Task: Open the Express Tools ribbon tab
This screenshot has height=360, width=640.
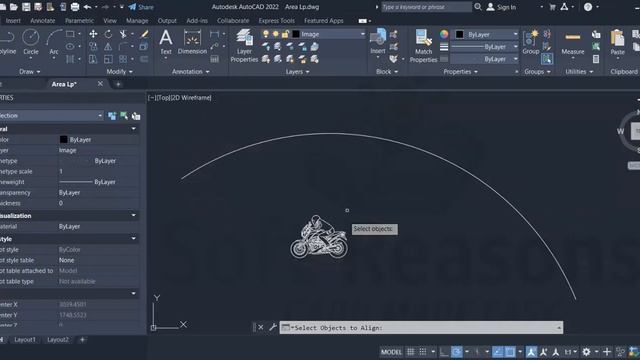Action: point(276,20)
